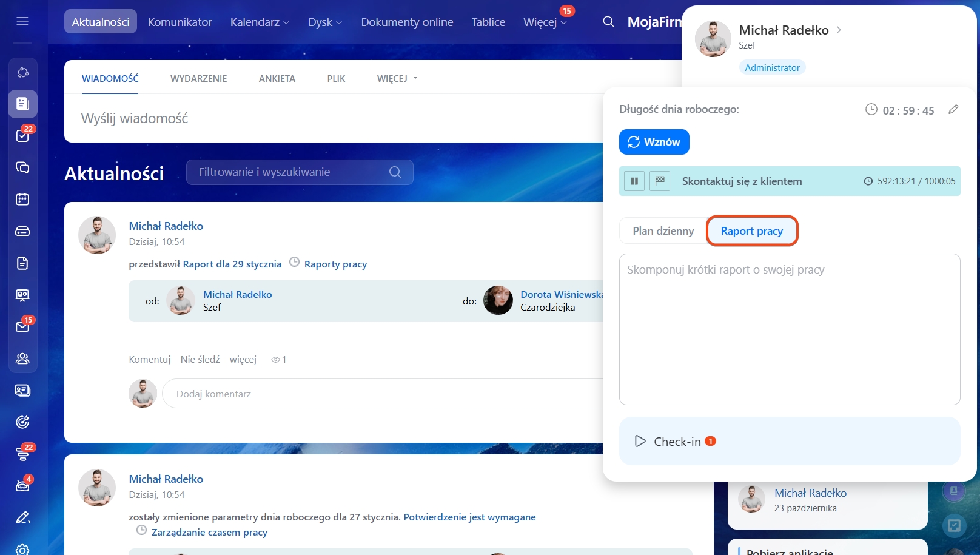Pause the 'Skontaktuj się z klientem' task timer
This screenshot has height=555, width=980.
tap(634, 181)
